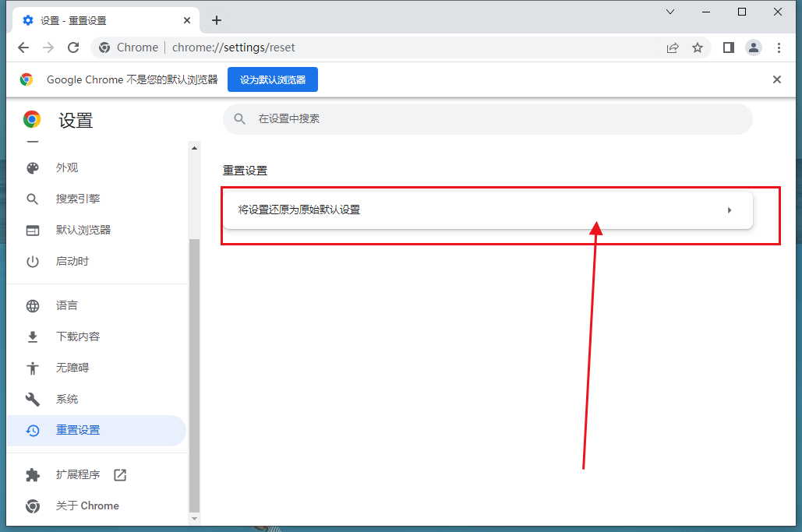Screen dimensions: 802x532
Task: Open 默认浏览器 settings section
Action: point(96,230)
